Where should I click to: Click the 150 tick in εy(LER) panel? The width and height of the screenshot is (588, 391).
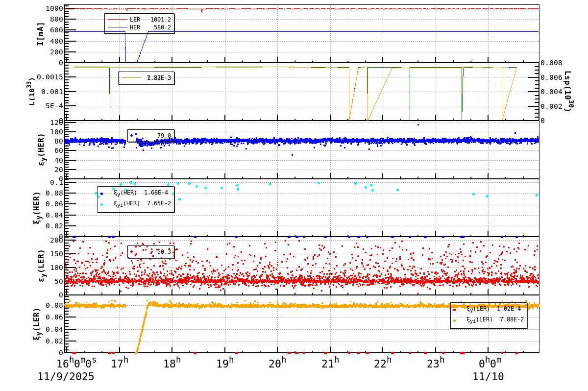coord(56,254)
